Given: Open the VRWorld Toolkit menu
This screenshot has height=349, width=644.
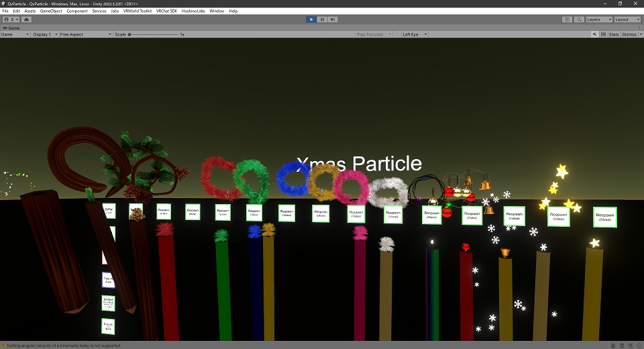Looking at the screenshot, I should tap(138, 11).
